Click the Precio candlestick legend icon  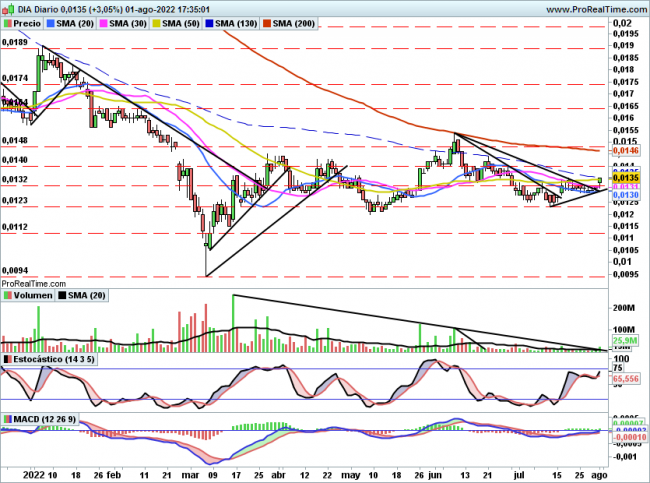tap(7, 22)
